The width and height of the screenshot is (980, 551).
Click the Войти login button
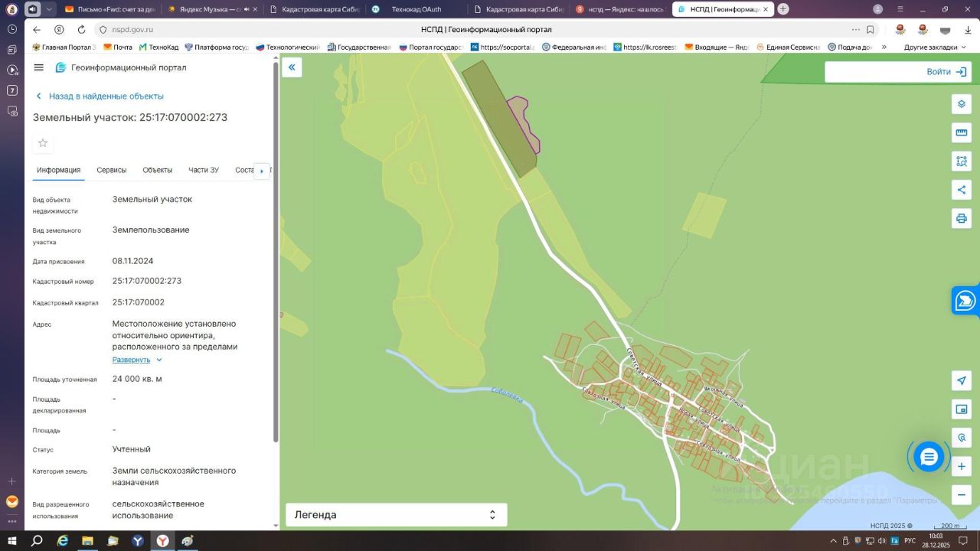947,72
